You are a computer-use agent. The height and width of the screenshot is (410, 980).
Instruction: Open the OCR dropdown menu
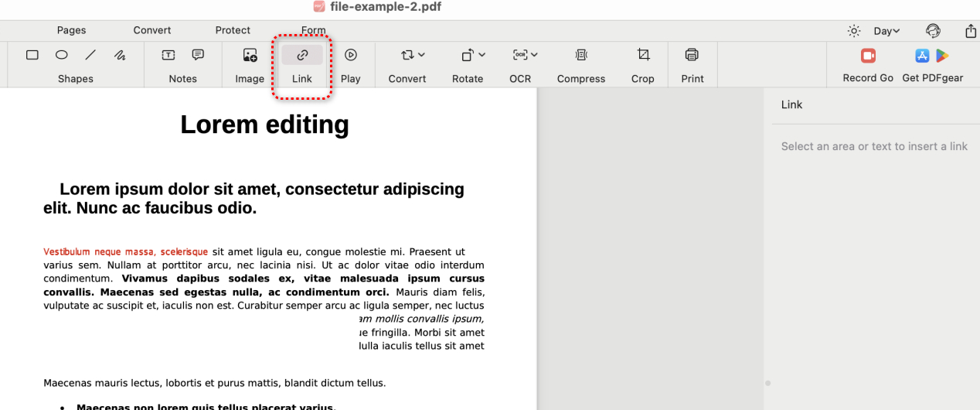[534, 55]
